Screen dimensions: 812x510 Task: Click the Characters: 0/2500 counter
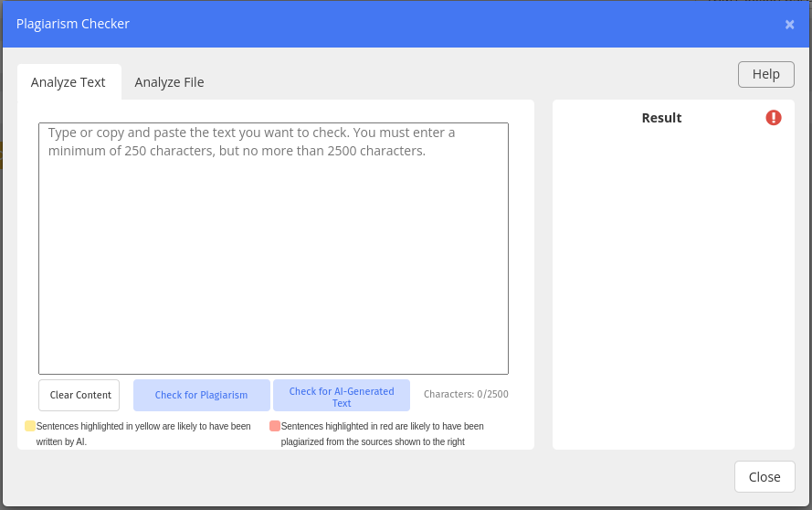466,395
